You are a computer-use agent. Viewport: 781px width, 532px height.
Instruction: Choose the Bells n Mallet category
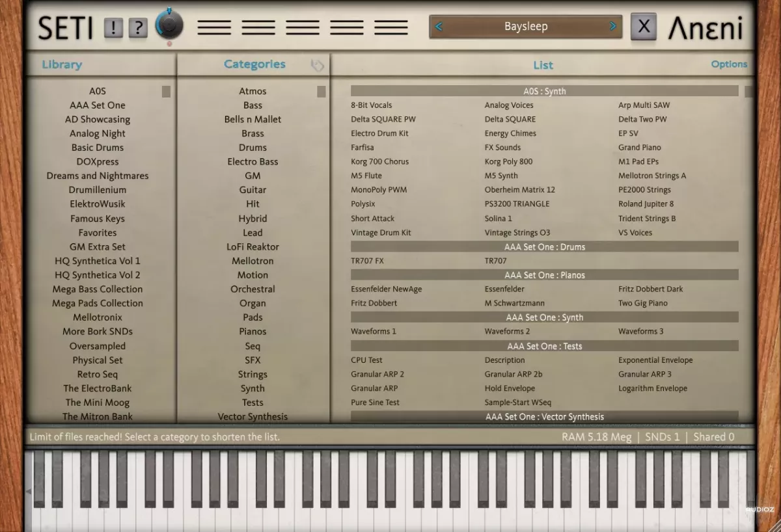pyautogui.click(x=253, y=120)
